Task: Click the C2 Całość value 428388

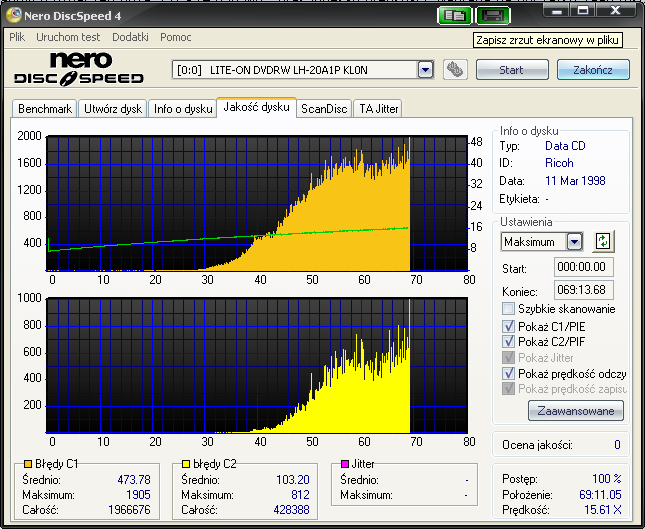Action: click(x=291, y=510)
